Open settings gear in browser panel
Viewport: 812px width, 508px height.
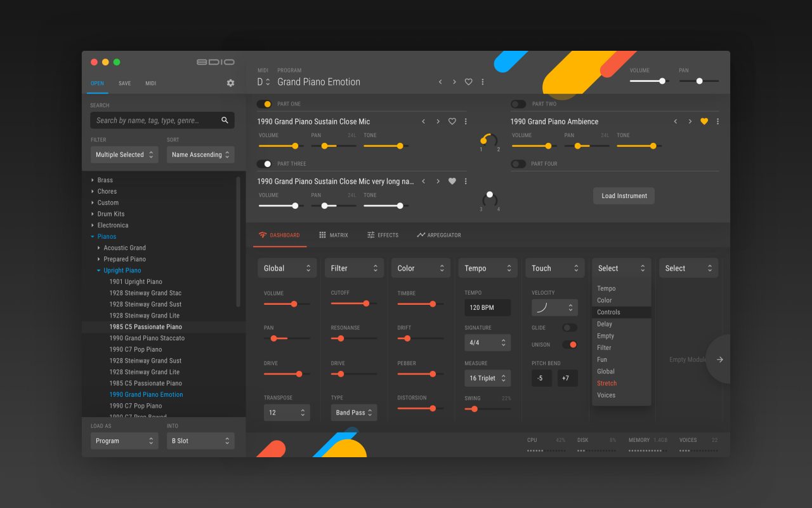click(x=230, y=83)
